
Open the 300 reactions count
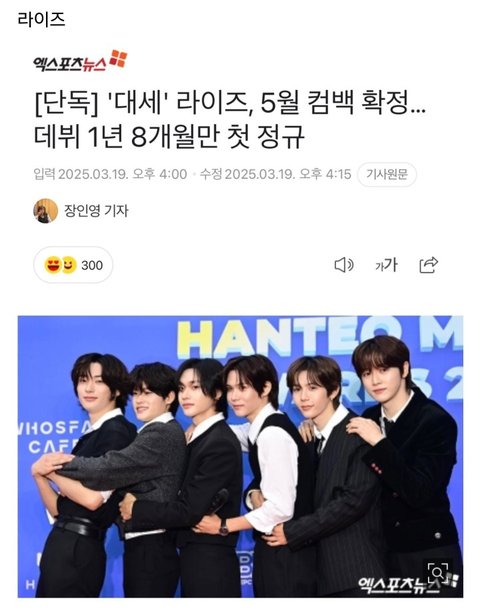point(92,266)
